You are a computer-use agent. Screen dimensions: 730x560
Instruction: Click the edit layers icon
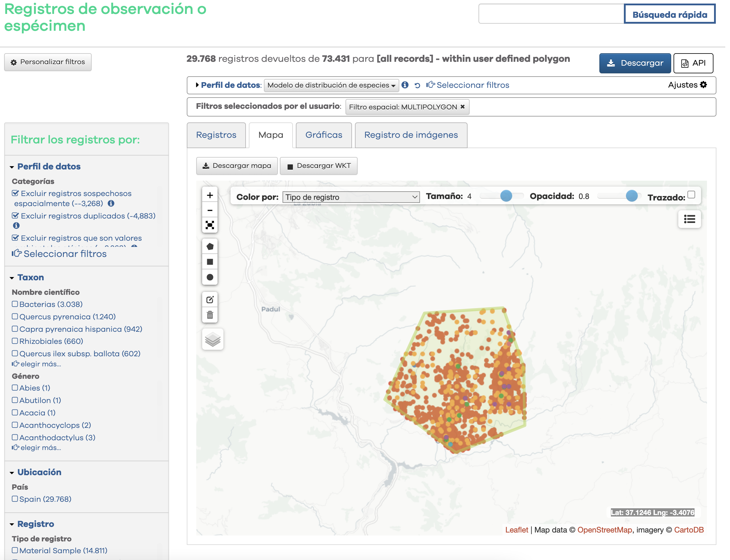click(x=210, y=299)
